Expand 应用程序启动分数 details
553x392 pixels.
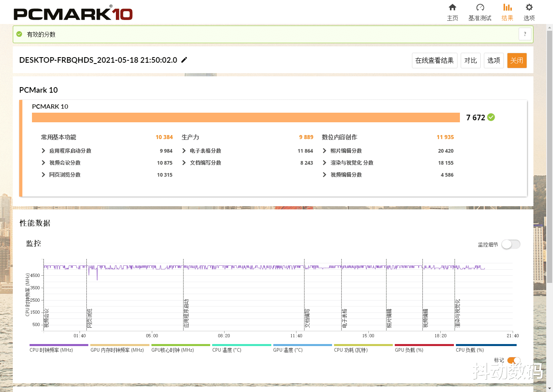pos(43,151)
